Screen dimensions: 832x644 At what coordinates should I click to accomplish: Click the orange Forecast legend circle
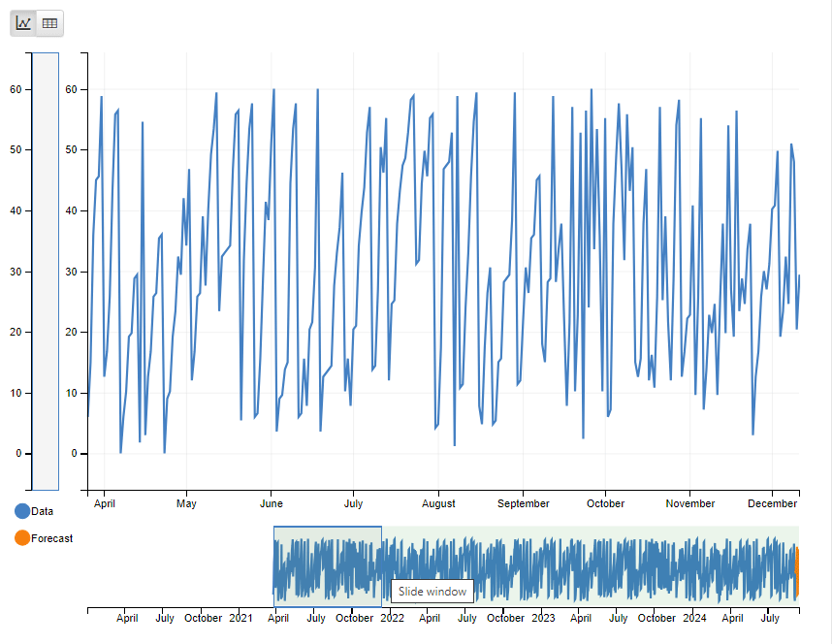point(22,538)
